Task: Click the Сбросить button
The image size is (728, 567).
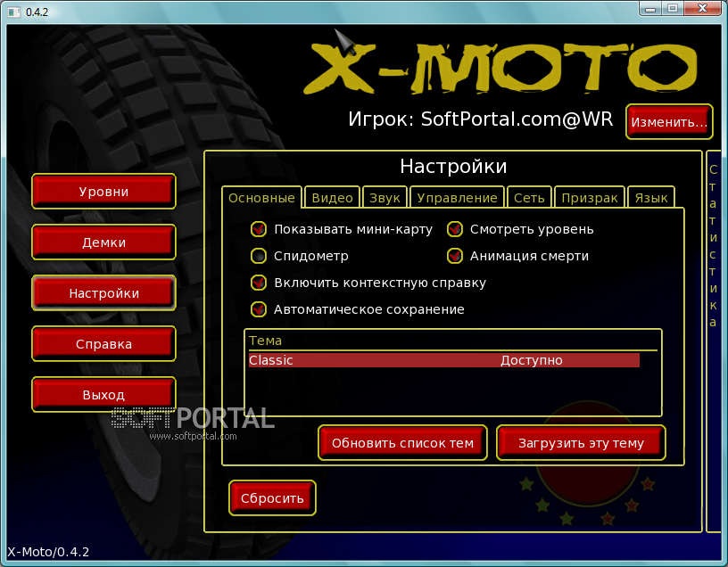Action: [272, 497]
